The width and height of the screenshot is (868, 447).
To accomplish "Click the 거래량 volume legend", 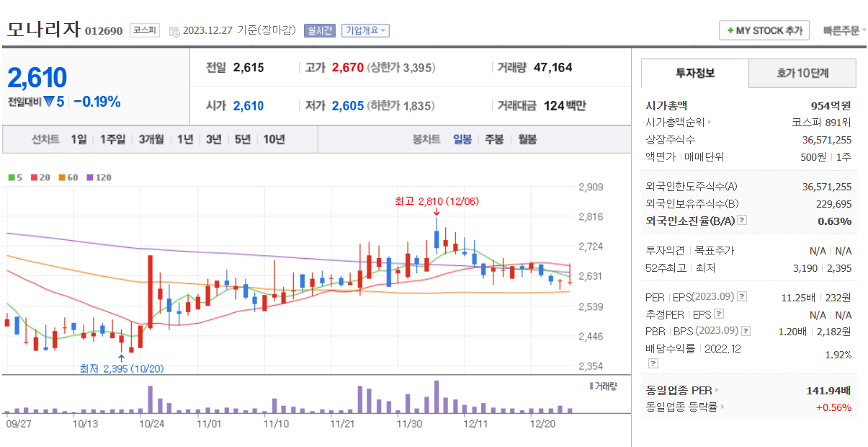I will [604, 386].
